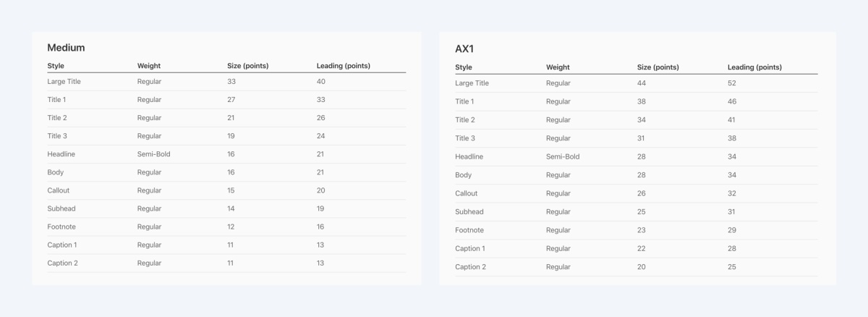
Task: Click Size (points) header in Medium table
Action: pos(247,66)
